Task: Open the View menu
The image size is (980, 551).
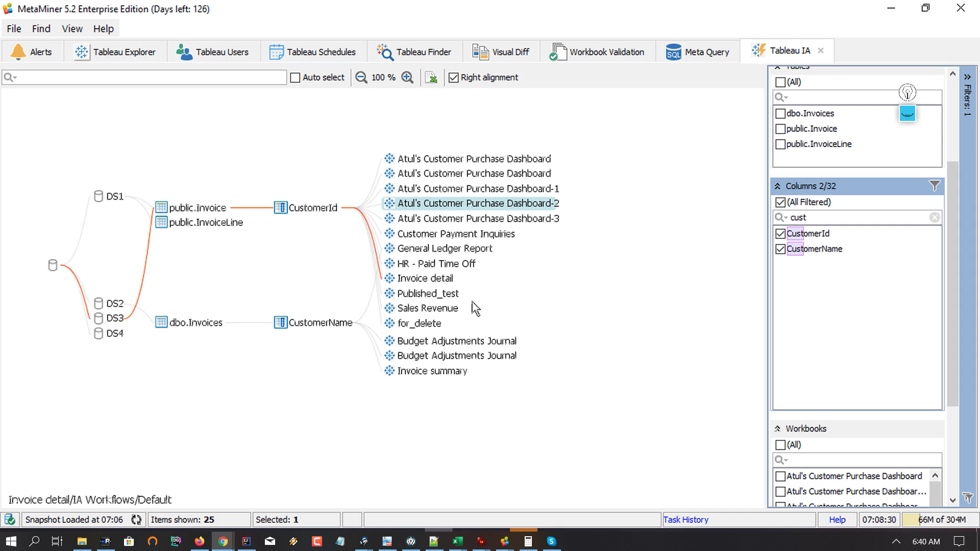Action: click(x=72, y=29)
